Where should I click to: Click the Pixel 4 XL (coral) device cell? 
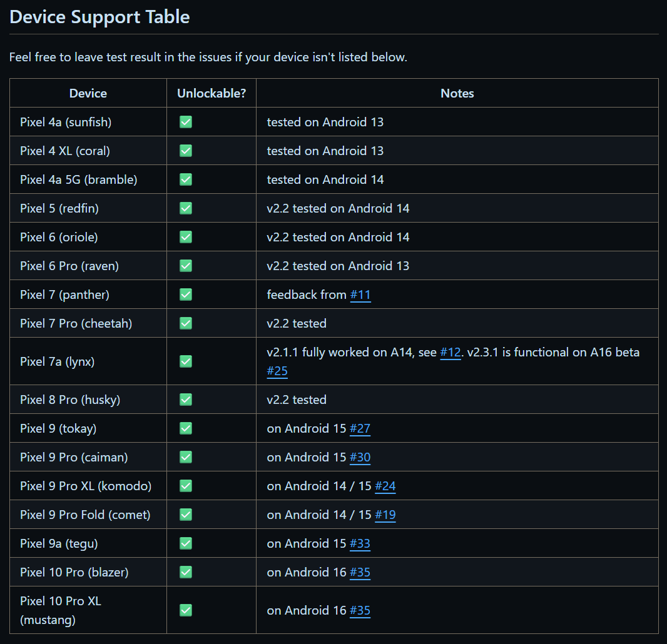tap(65, 151)
